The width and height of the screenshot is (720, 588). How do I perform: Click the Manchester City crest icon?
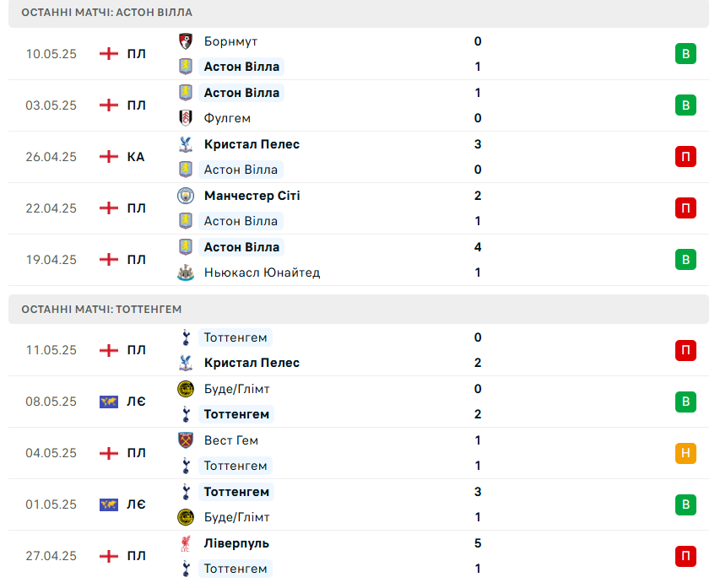tap(186, 196)
